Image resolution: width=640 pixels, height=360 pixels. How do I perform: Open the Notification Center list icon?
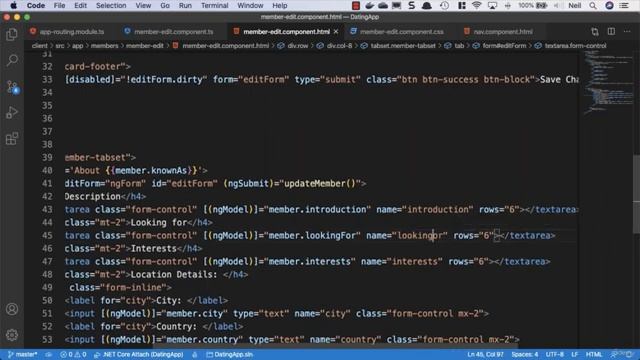(624, 5)
